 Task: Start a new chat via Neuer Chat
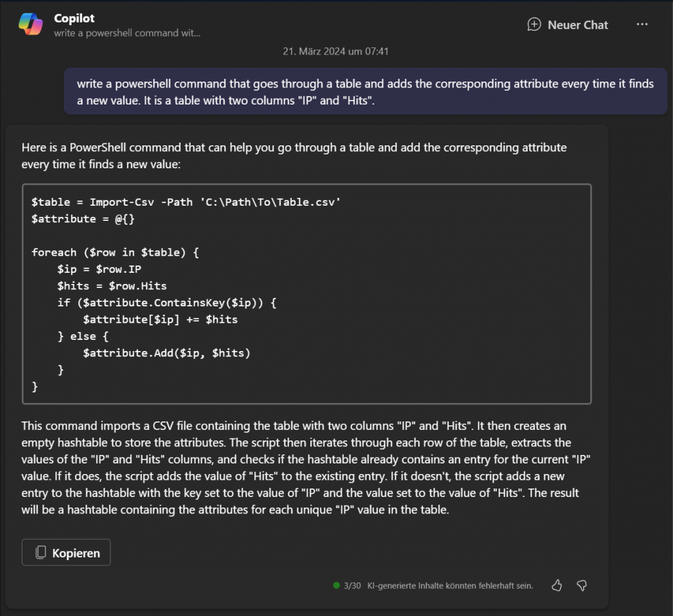pyautogui.click(x=568, y=25)
